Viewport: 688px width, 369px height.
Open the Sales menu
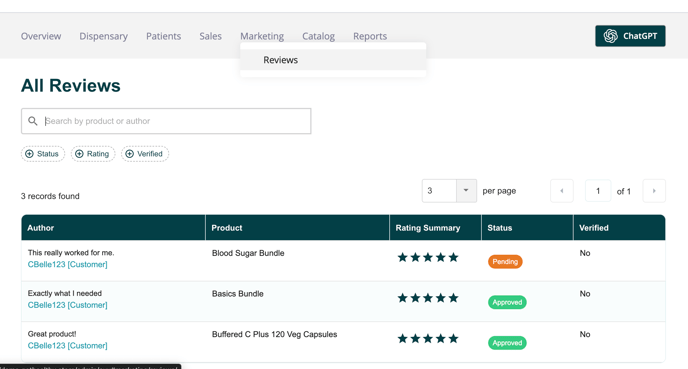pyautogui.click(x=210, y=36)
